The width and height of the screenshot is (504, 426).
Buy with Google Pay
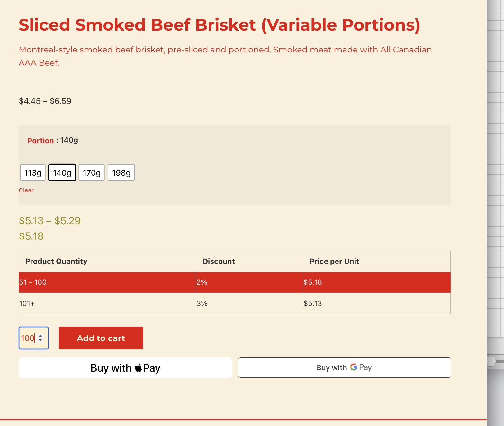pos(345,367)
